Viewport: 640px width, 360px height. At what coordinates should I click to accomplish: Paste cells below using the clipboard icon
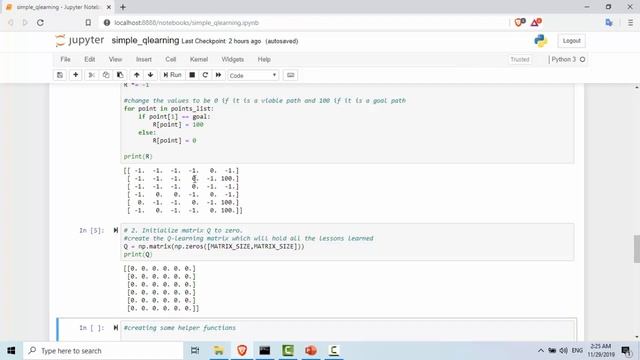coord(120,75)
